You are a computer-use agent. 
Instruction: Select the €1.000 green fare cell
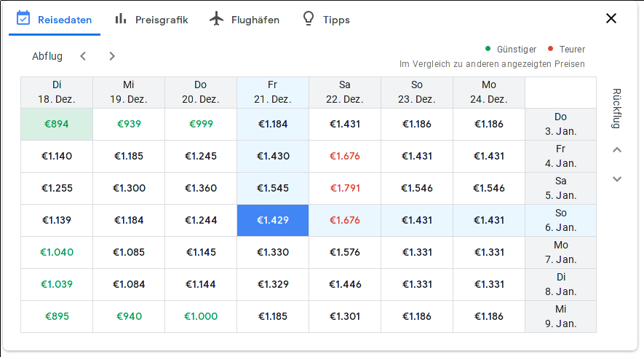pos(201,317)
